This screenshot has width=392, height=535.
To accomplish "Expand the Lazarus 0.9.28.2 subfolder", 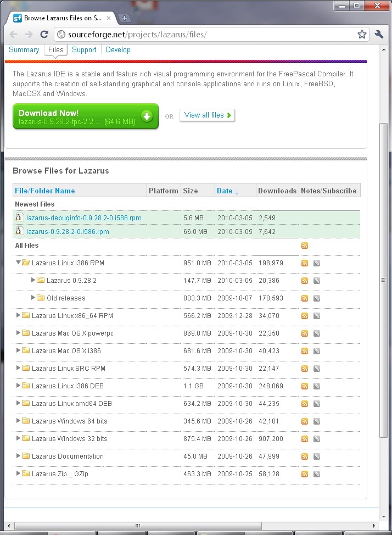I will coord(33,281).
